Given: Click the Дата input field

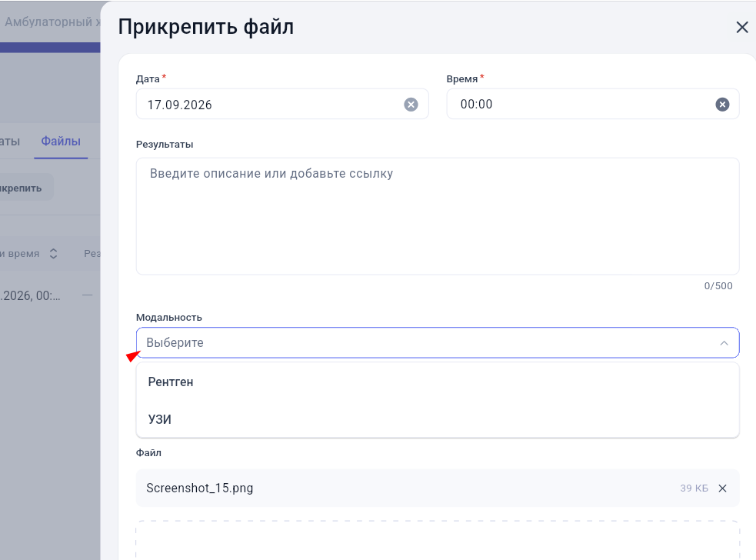Looking at the screenshot, I should pos(282,104).
